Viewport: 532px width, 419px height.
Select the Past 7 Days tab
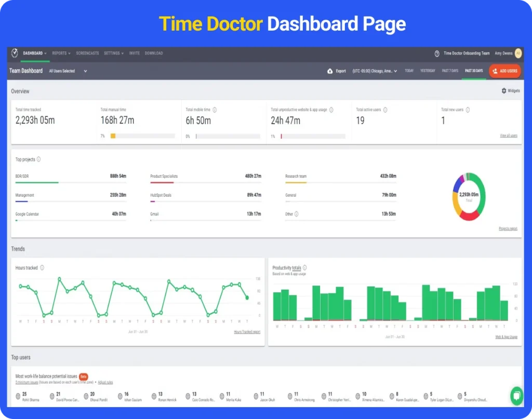[450, 71]
